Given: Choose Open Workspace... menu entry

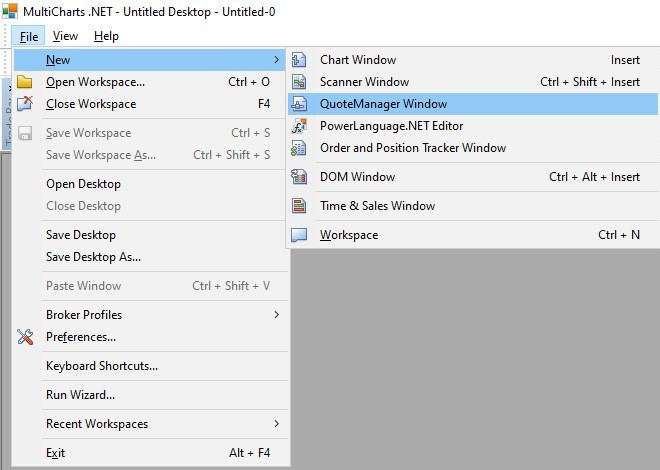Looking at the screenshot, I should 149,82.
